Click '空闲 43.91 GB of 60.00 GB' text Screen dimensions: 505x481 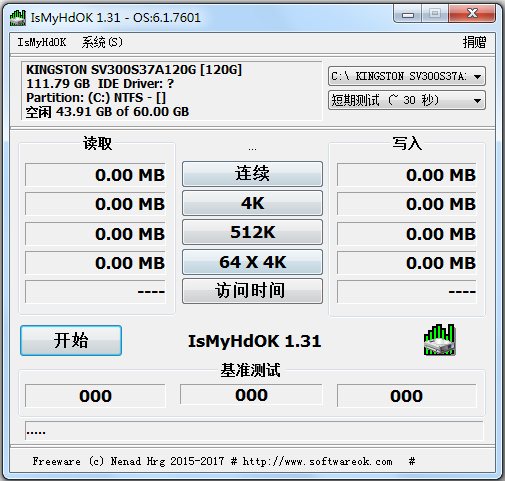click(x=107, y=112)
